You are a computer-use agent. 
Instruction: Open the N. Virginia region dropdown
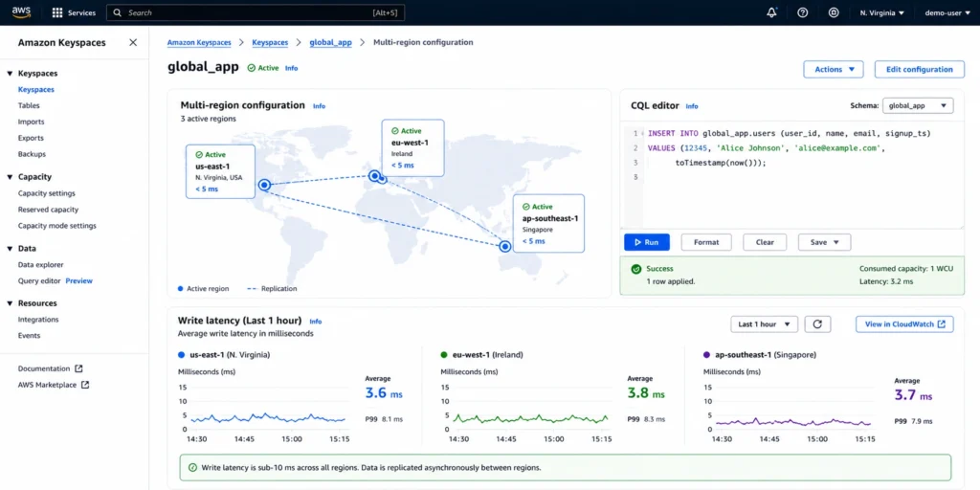click(x=881, y=12)
